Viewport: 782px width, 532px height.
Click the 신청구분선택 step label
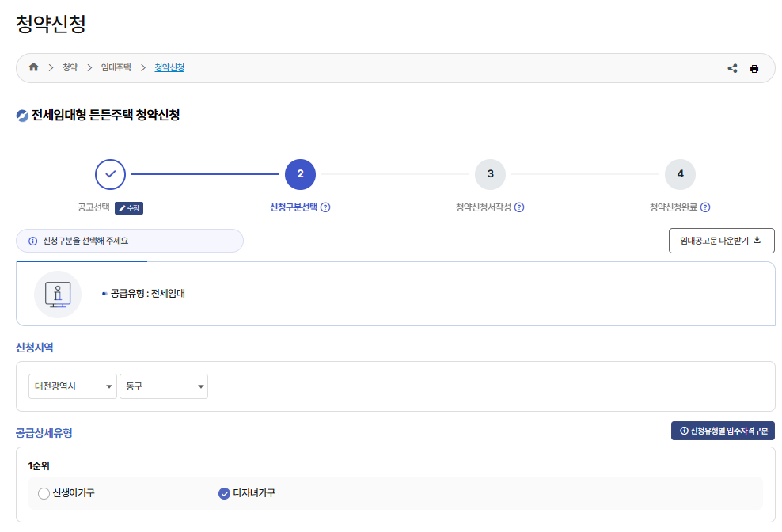293,207
